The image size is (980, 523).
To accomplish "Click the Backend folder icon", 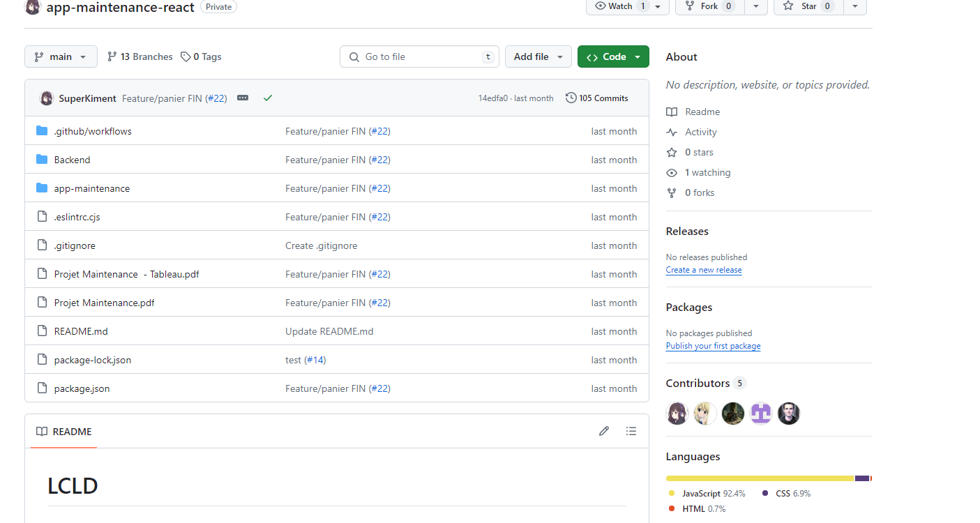I will coord(42,160).
